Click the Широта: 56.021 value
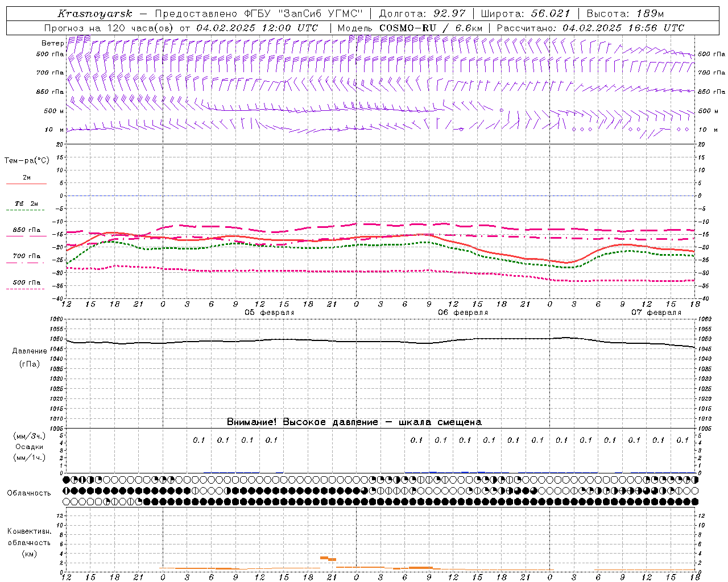Viewport: 728px width, 582px height. click(526, 14)
